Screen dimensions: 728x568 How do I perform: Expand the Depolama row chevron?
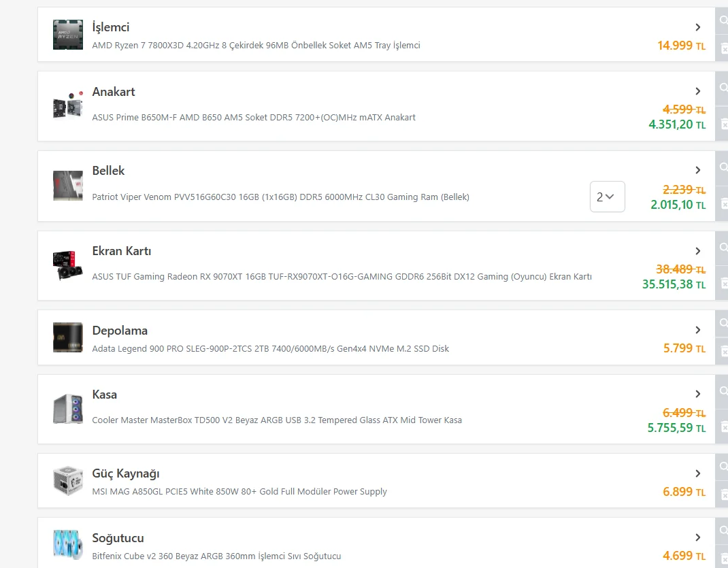click(x=698, y=330)
